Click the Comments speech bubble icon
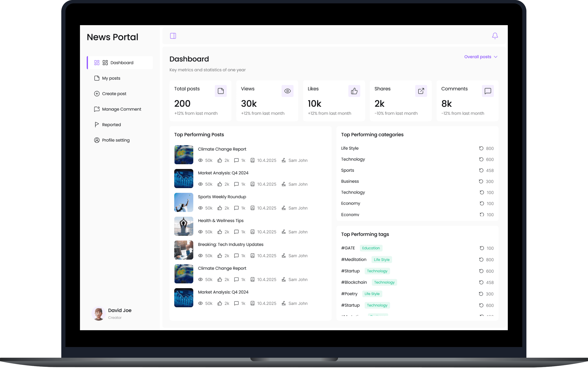The width and height of the screenshot is (588, 368). click(x=488, y=91)
